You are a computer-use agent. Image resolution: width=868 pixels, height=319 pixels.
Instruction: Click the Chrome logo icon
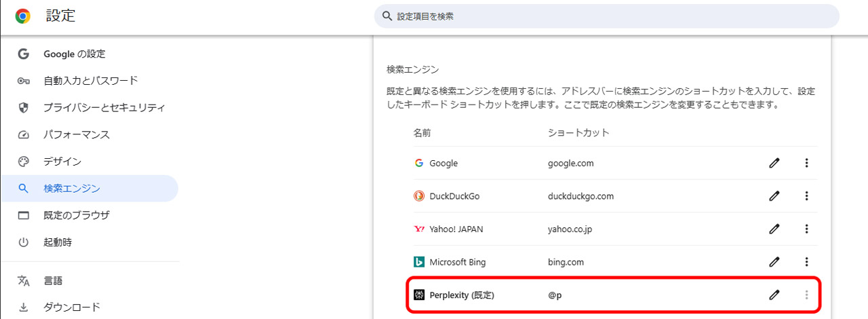pos(23,16)
